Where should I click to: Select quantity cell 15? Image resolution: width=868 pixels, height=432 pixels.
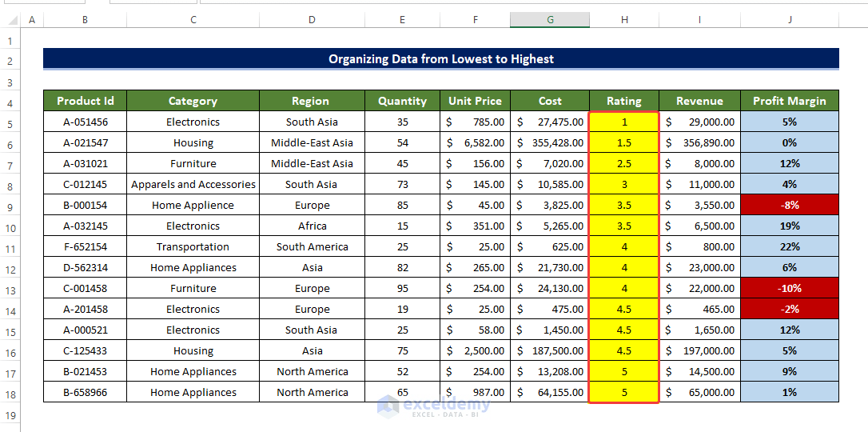pyautogui.click(x=403, y=226)
